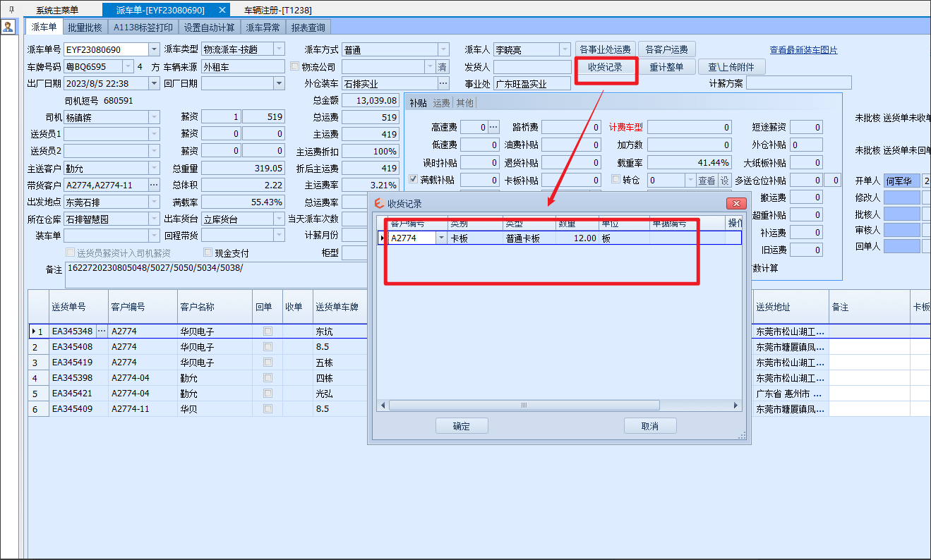
Task: Switch to the 其他 sub-tab
Action: [x=464, y=103]
